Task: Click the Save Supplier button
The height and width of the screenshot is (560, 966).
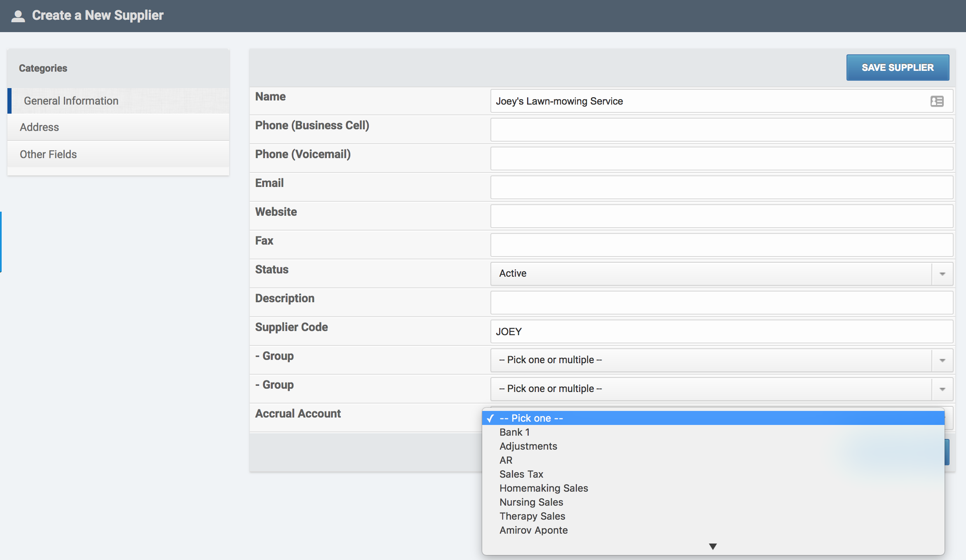Action: [898, 68]
